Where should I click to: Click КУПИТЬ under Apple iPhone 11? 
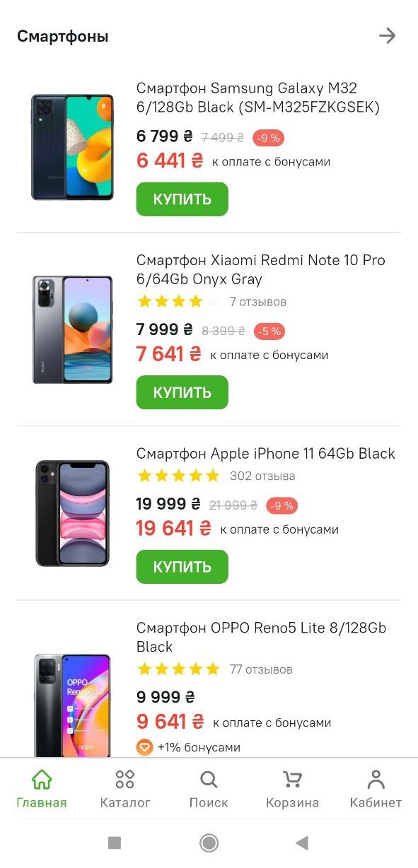182,567
